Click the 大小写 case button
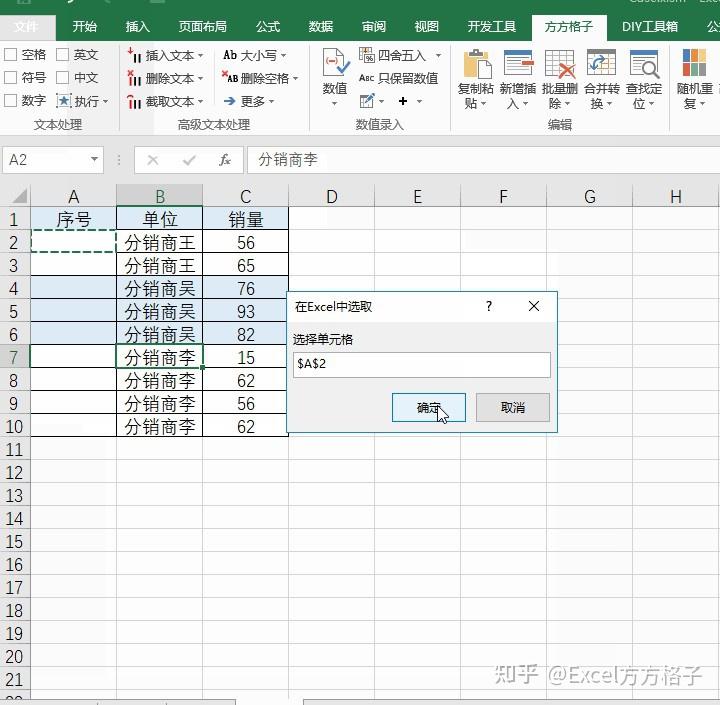Viewport: 720px width, 705px height. 254,55
